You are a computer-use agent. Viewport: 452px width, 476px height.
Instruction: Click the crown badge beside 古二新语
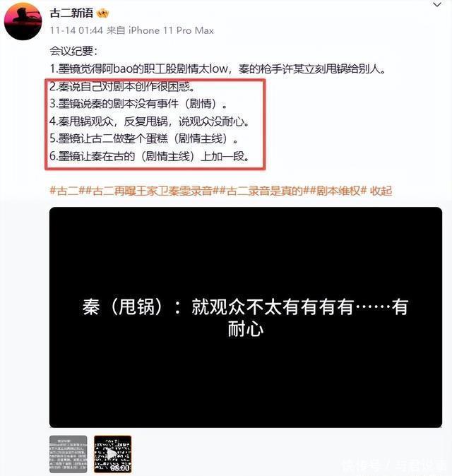(x=102, y=13)
